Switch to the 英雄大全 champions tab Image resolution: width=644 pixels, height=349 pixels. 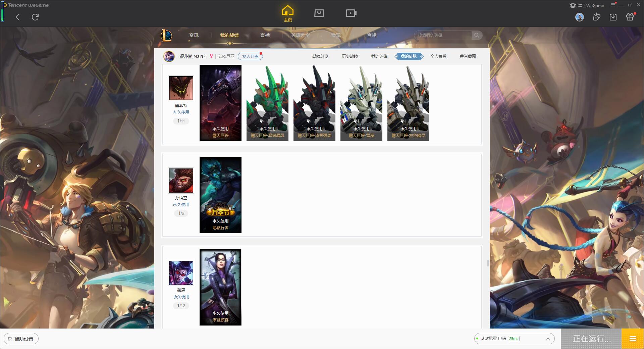pos(301,35)
